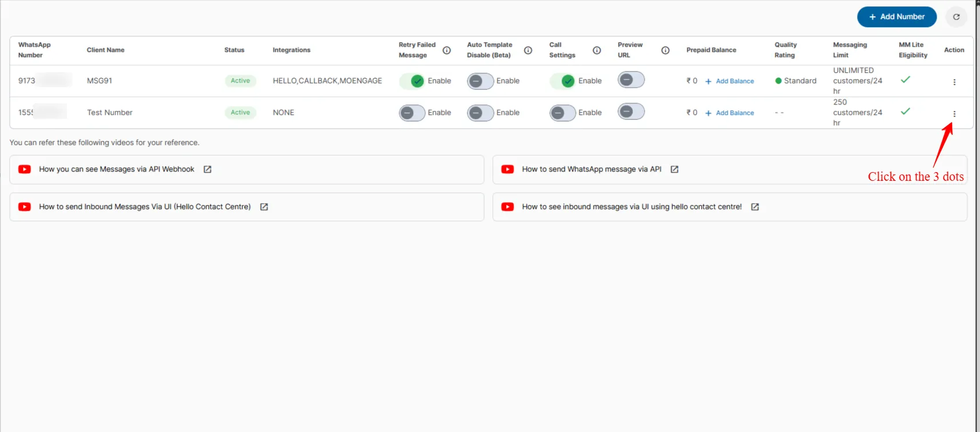Click the UNLIMITED customers/24 hr messaging limit

pos(858,81)
